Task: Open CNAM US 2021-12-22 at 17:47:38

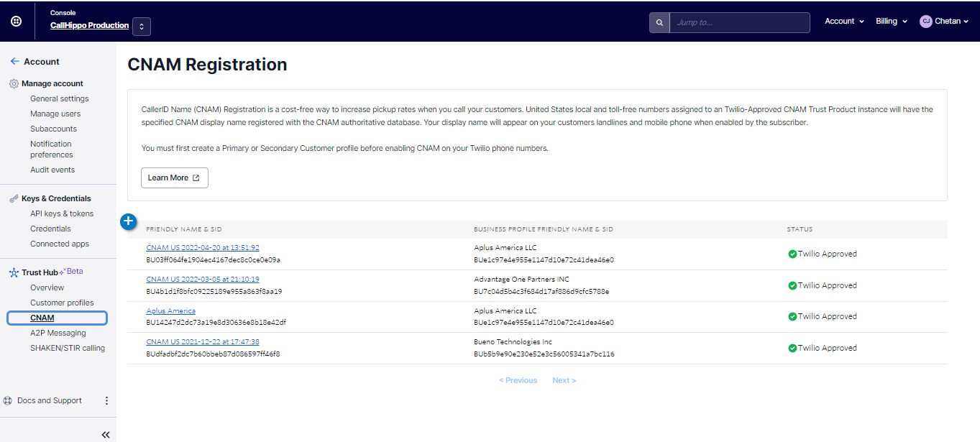Action: [203, 342]
